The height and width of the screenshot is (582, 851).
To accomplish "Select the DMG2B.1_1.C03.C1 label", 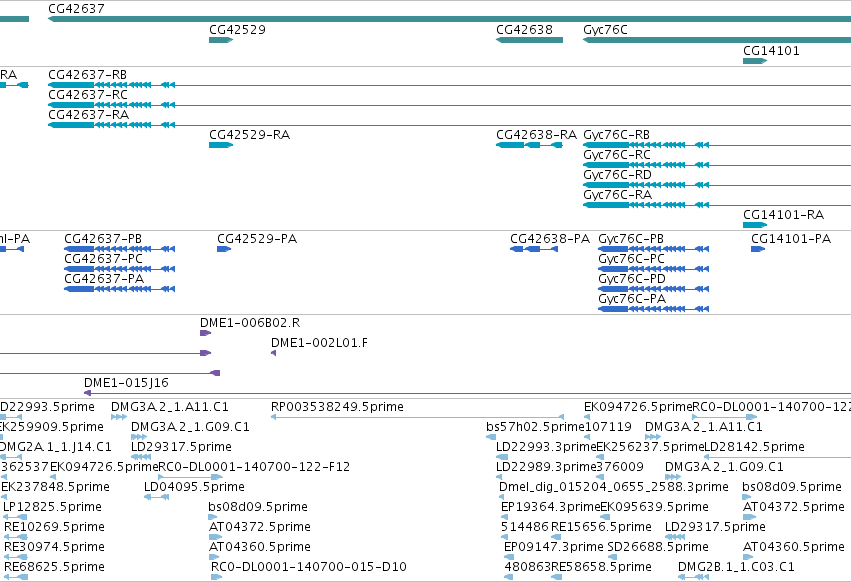I will tap(736, 567).
